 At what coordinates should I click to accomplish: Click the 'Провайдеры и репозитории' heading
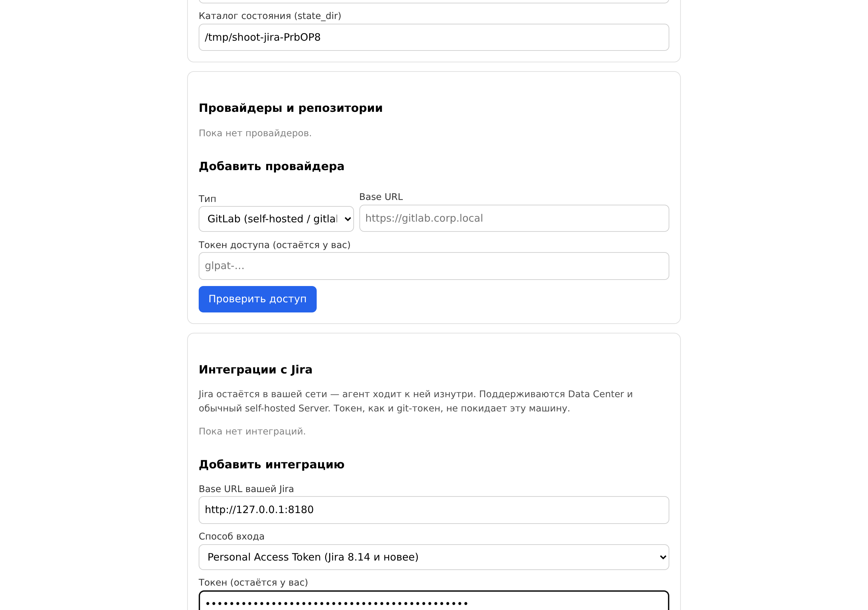point(291,108)
